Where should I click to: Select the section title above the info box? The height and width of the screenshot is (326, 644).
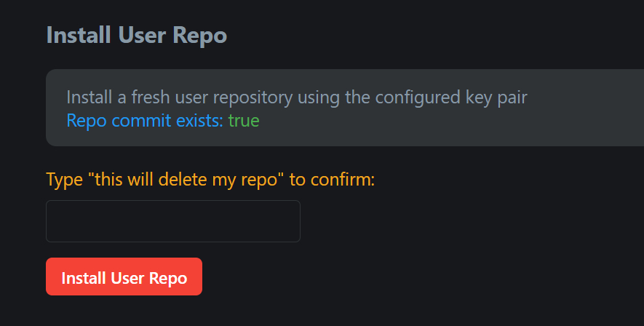137,35
